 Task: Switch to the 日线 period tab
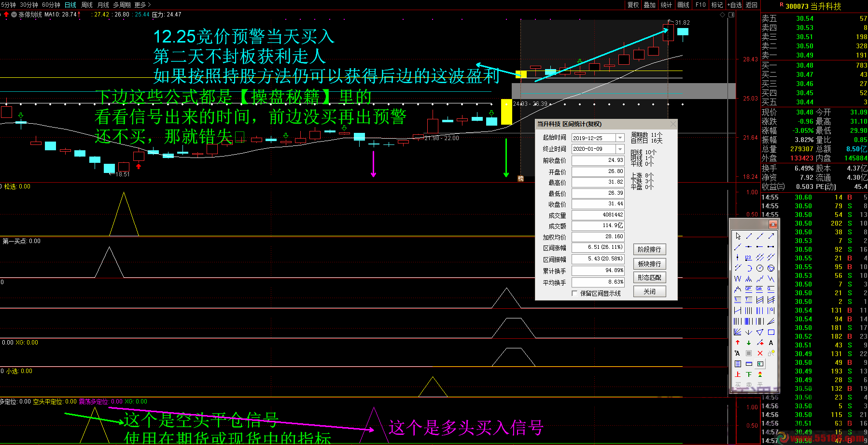coord(70,5)
